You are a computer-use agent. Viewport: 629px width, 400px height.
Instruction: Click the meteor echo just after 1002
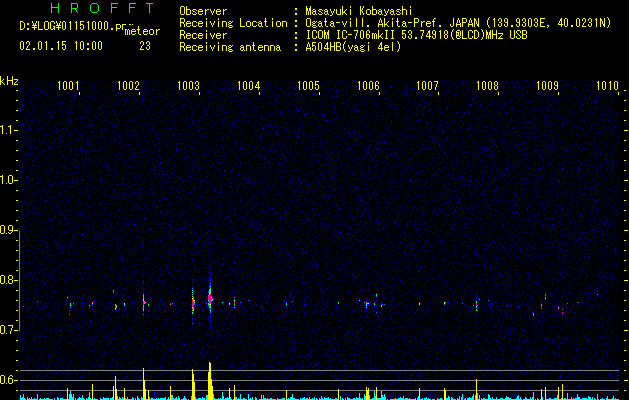(x=144, y=302)
